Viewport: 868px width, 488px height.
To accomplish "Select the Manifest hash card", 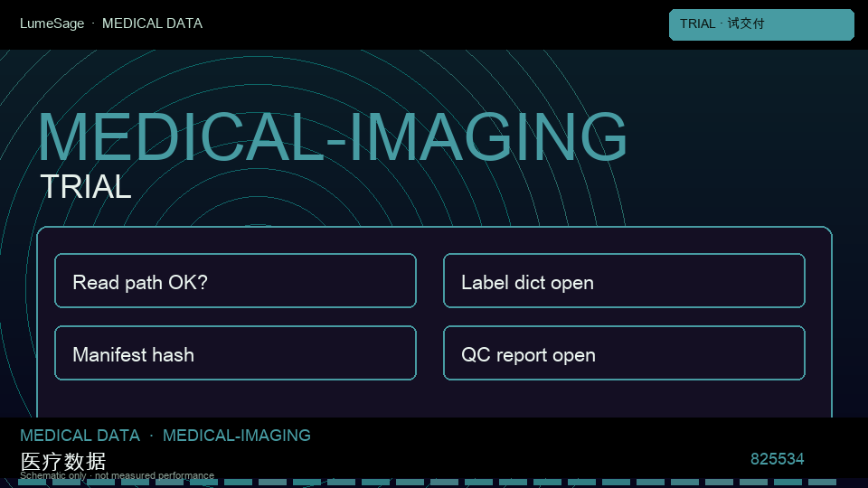I will [x=235, y=353].
